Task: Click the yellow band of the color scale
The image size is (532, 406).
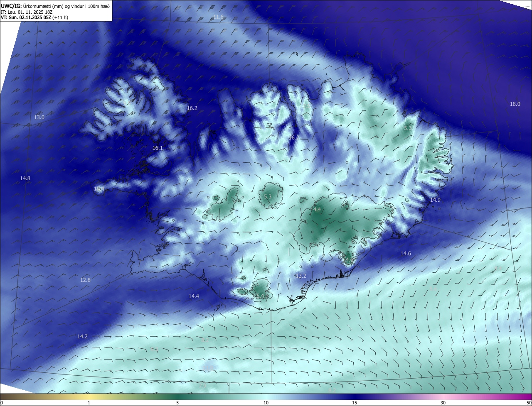Action: pyautogui.click(x=89, y=396)
